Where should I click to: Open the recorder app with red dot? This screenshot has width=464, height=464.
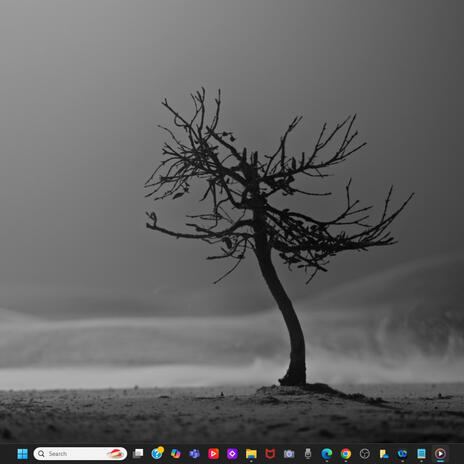click(x=308, y=454)
